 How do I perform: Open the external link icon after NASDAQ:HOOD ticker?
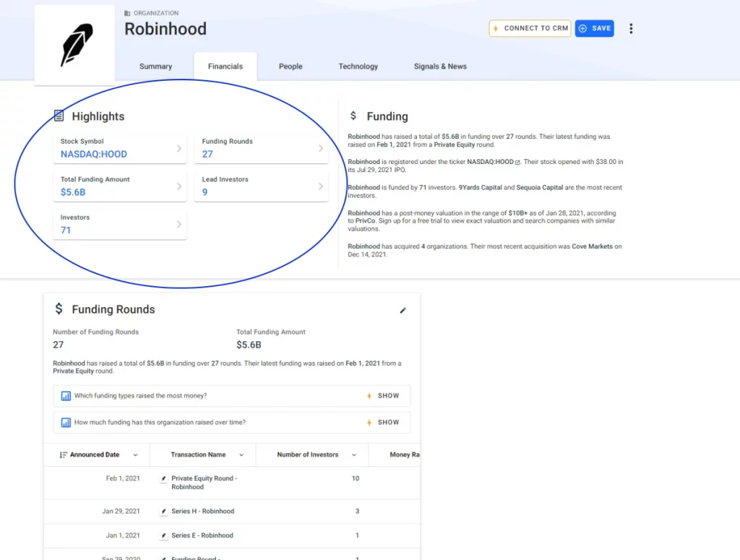pos(517,163)
